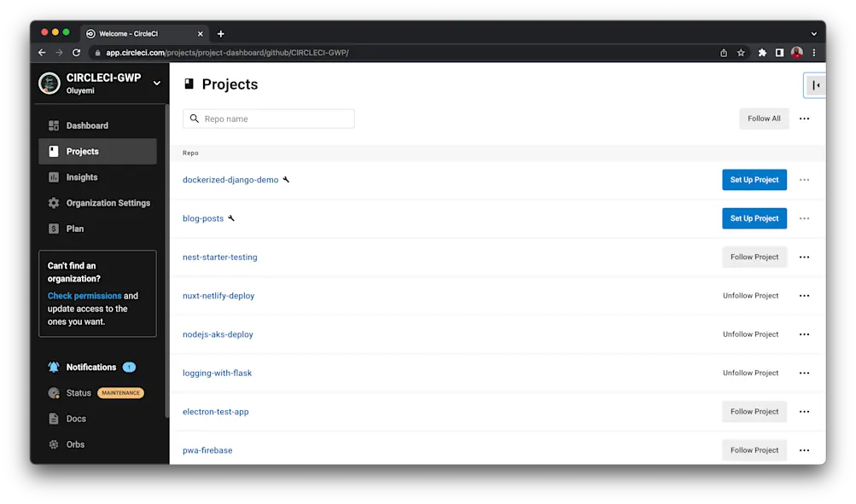
Task: Select the Dashboard icon in sidebar
Action: click(52, 125)
